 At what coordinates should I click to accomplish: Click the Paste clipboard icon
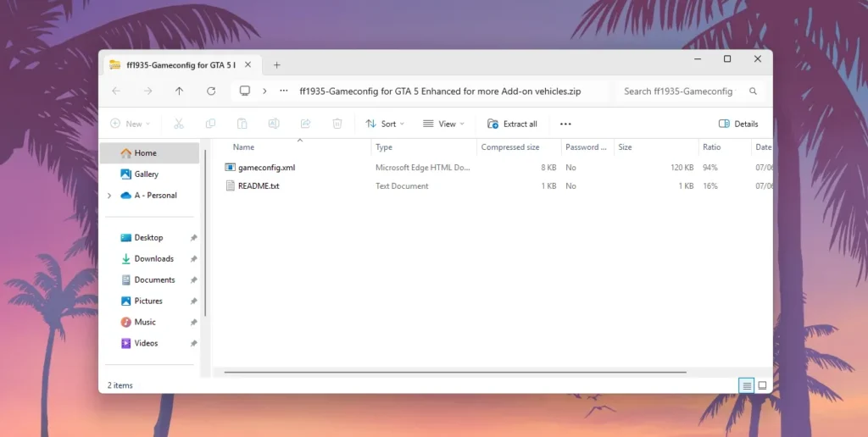pyautogui.click(x=242, y=124)
